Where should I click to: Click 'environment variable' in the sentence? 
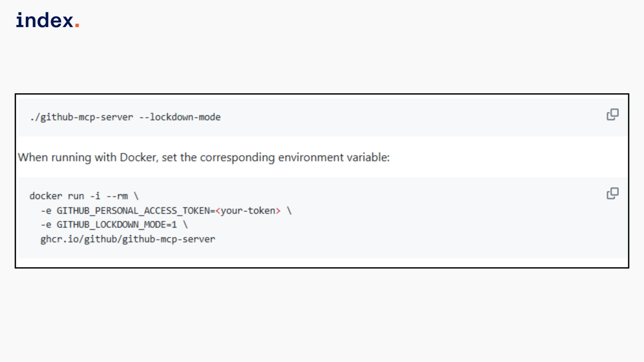coord(333,157)
